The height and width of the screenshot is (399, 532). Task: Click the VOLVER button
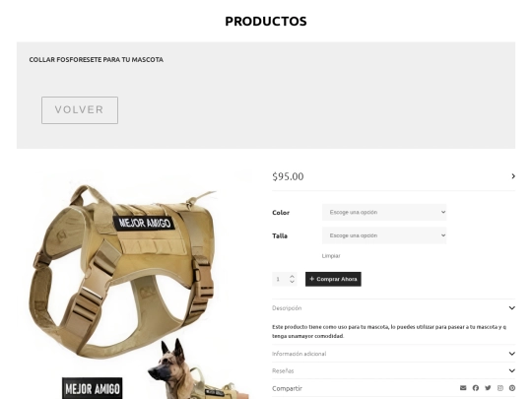click(x=80, y=110)
